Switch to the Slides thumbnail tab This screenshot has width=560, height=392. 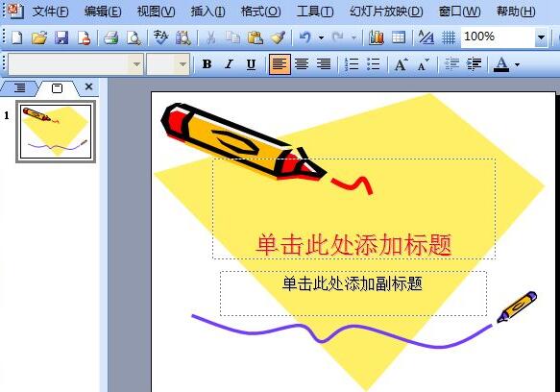pyautogui.click(x=57, y=87)
